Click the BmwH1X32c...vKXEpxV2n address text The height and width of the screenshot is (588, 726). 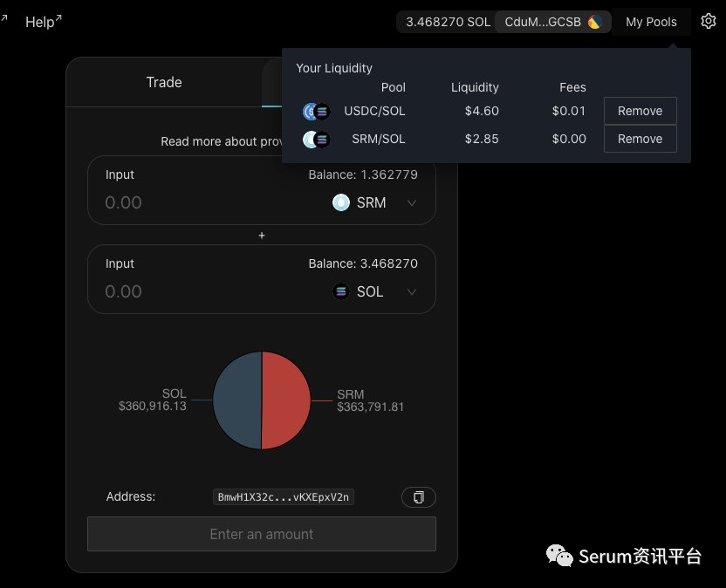tap(284, 496)
